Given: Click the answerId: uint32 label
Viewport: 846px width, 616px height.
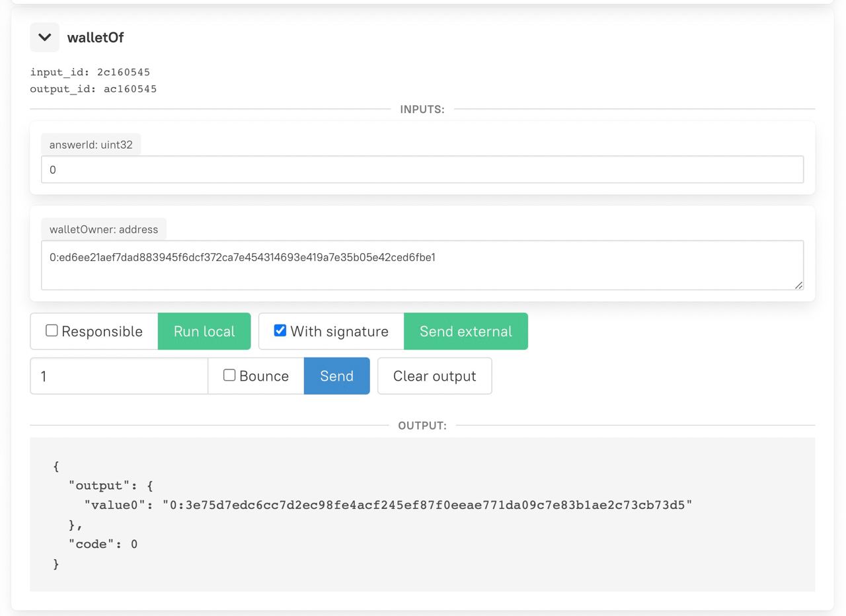Looking at the screenshot, I should (x=91, y=145).
